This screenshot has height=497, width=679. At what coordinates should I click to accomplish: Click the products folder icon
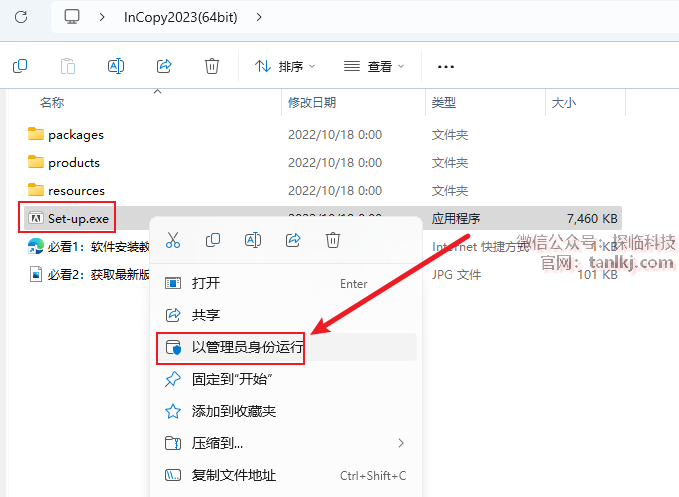(36, 162)
